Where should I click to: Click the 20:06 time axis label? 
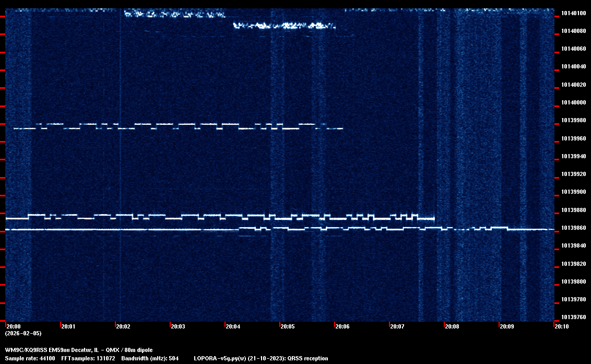tap(342, 326)
